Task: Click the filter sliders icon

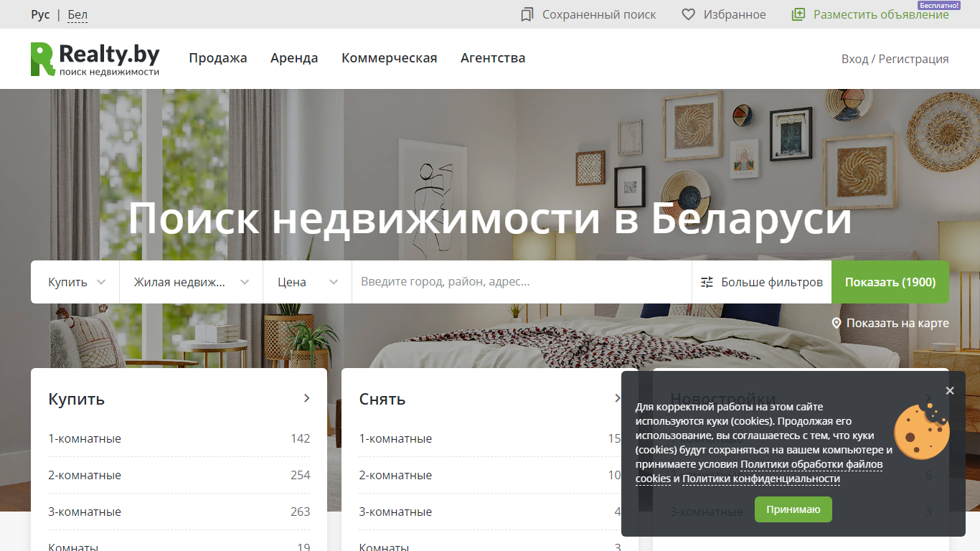Action: coord(707,282)
